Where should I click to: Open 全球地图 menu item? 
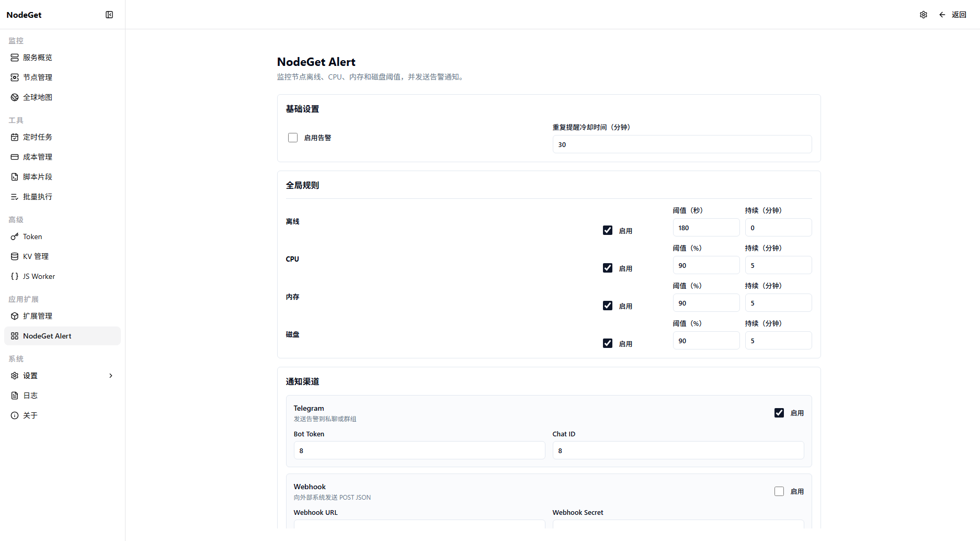(62, 97)
